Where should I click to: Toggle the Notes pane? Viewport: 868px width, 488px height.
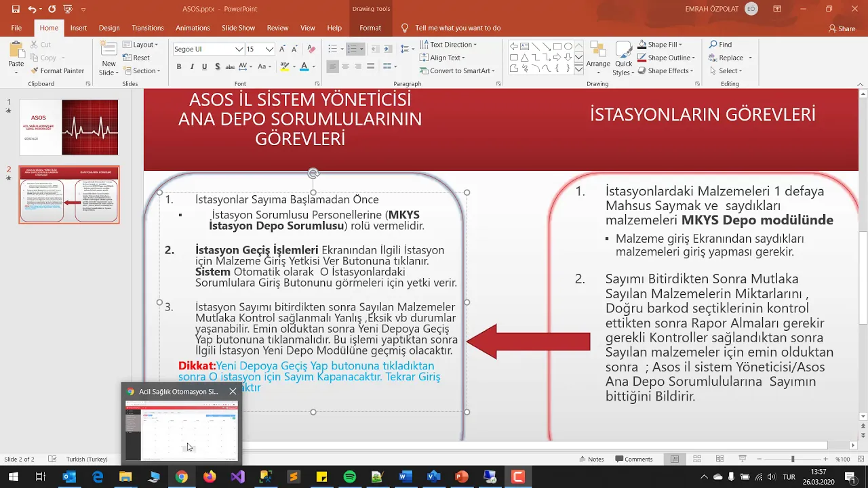[x=591, y=459]
